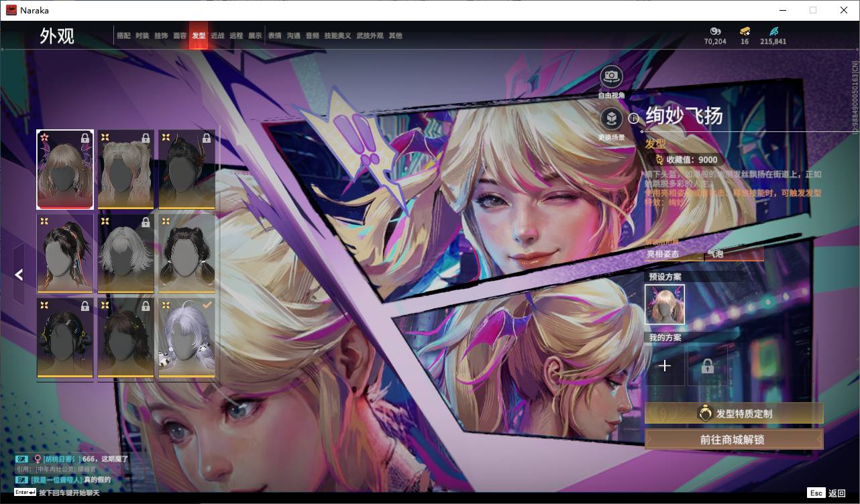Click the teal feather currency icon showing 215,841
The image size is (860, 504).
pyautogui.click(x=773, y=31)
